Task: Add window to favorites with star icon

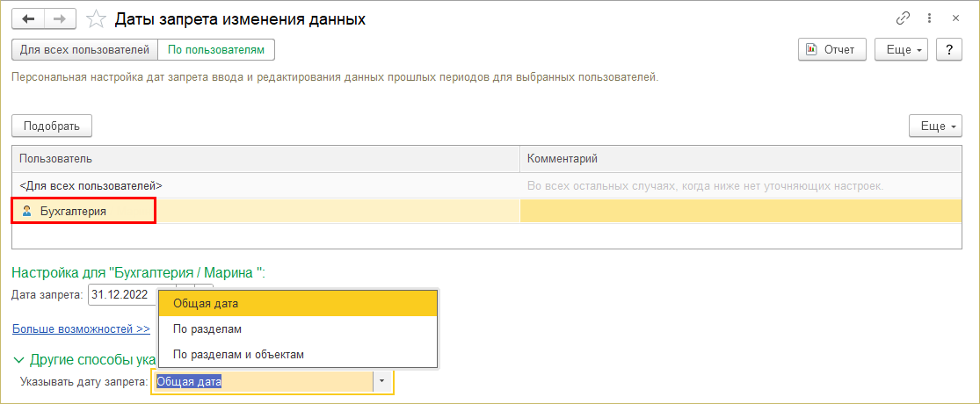Action: [x=98, y=18]
